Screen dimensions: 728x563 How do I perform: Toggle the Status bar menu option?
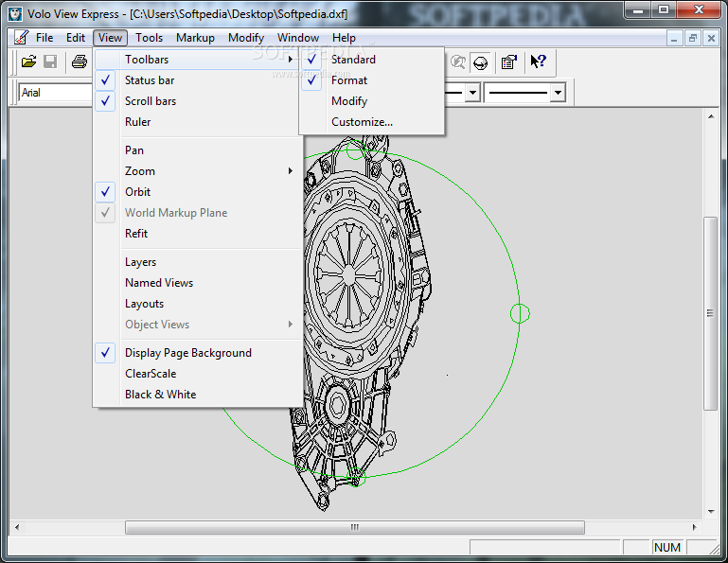[199, 80]
